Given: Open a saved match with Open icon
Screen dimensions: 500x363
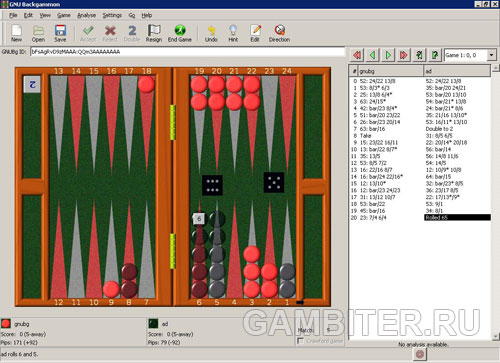Looking at the screenshot, I should click(x=38, y=33).
